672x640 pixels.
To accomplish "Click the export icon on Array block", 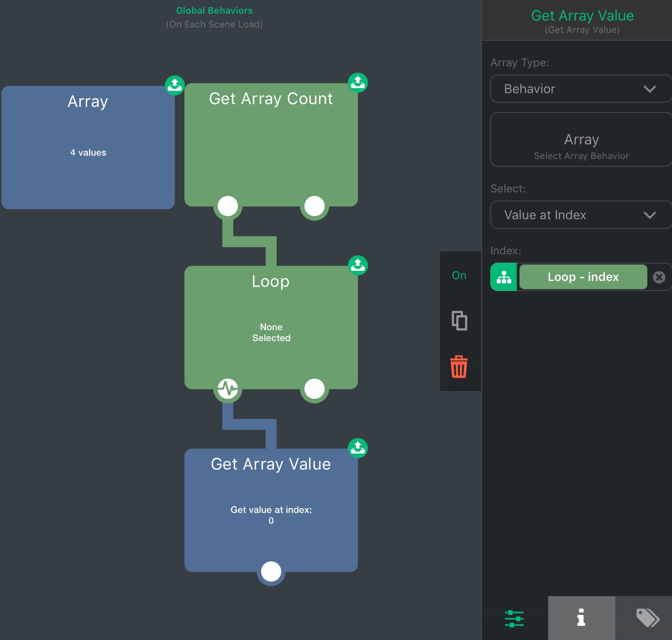I will [x=174, y=85].
